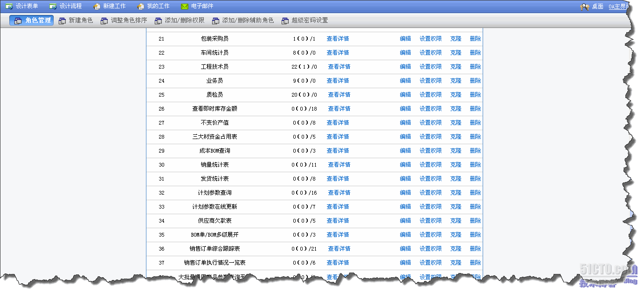The height and width of the screenshot is (294, 644).
Task: Select the count 0(0)/21 cell
Action: tap(304, 249)
